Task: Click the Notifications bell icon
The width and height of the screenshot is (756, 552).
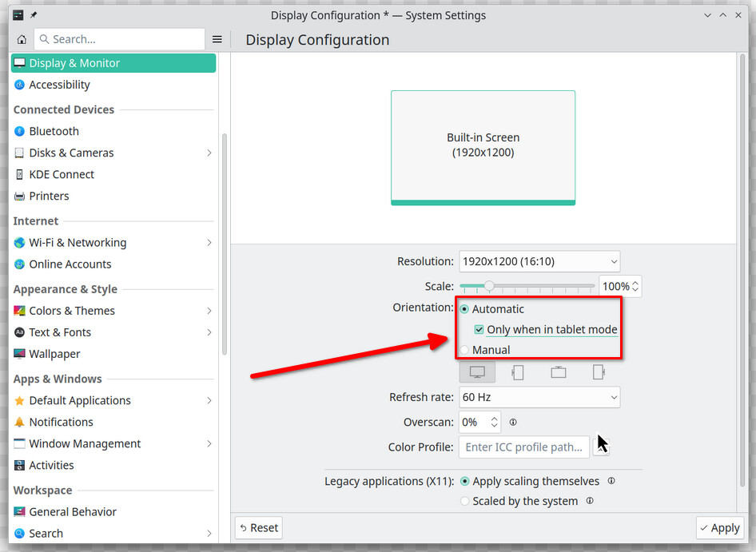Action: 19,423
